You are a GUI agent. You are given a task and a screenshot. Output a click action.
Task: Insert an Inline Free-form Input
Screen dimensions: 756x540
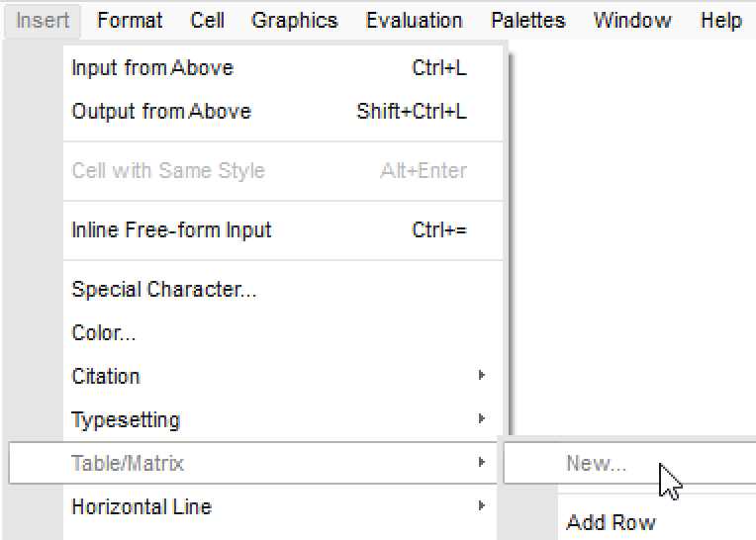click(x=171, y=230)
